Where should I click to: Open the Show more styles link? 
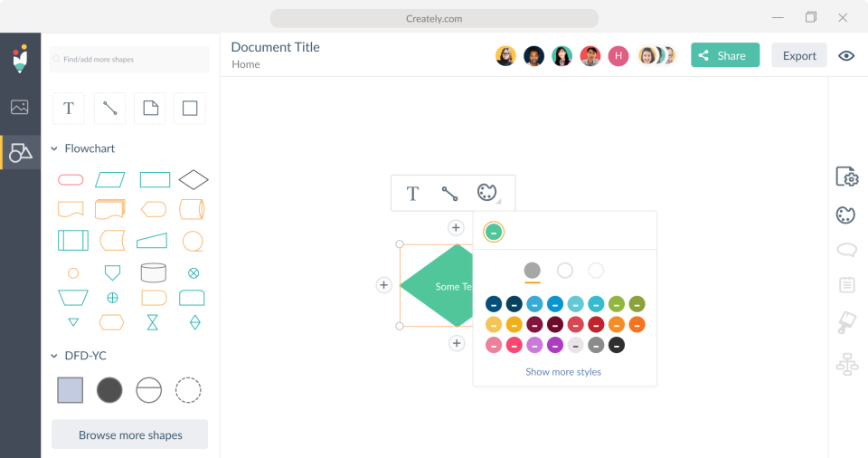[x=563, y=372]
